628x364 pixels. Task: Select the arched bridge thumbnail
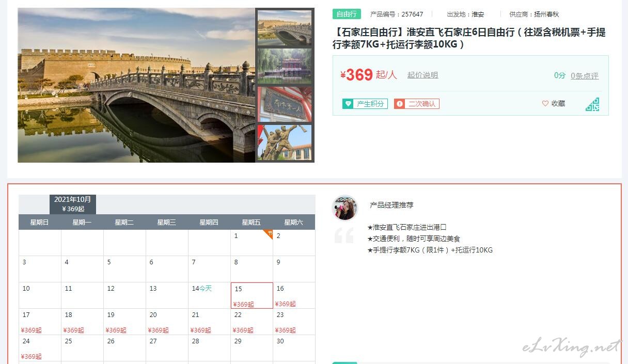pyautogui.click(x=285, y=28)
